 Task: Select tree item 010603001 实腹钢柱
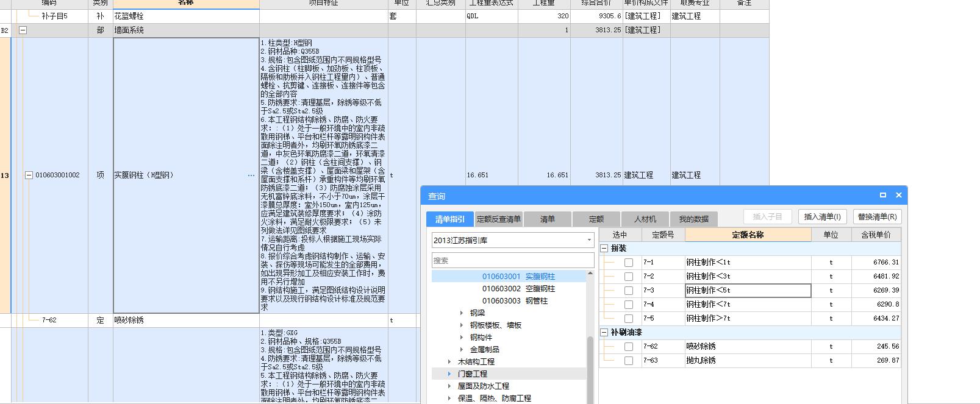[x=518, y=277]
